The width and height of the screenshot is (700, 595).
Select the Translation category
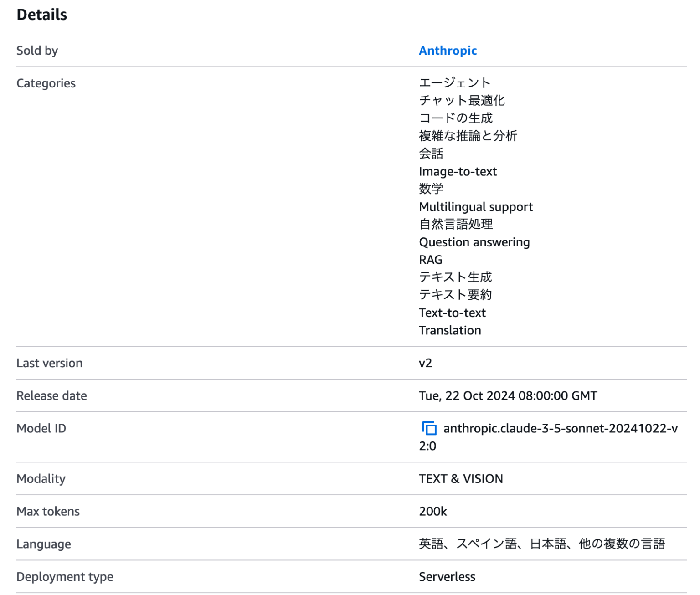coord(450,330)
